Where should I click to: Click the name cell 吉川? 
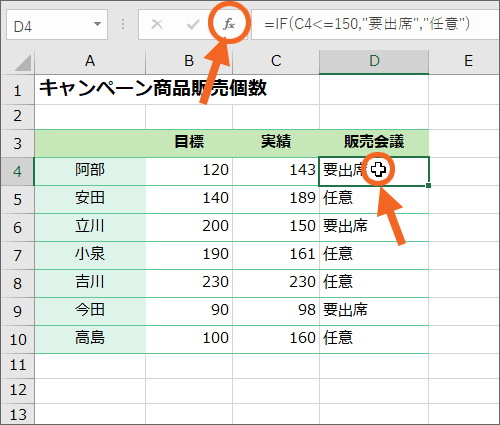click(90, 283)
